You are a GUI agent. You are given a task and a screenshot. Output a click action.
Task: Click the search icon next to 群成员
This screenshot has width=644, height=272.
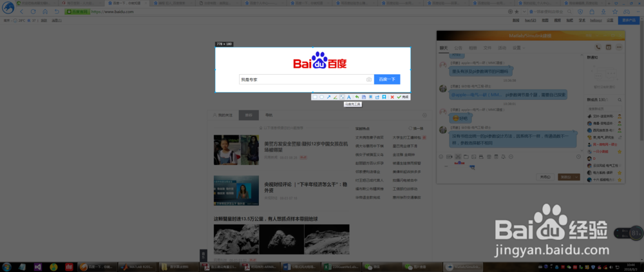[x=620, y=99]
